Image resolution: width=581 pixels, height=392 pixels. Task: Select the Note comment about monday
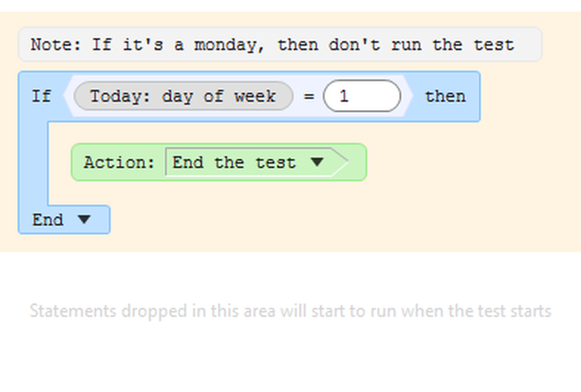pos(271,45)
